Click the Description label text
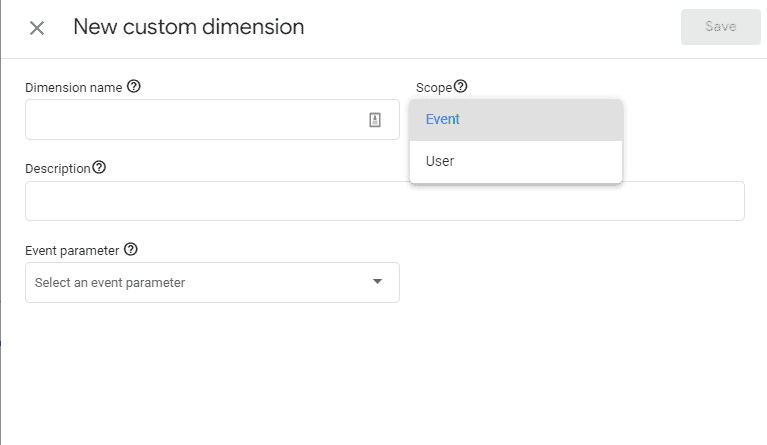The height and width of the screenshot is (445, 767). (58, 169)
